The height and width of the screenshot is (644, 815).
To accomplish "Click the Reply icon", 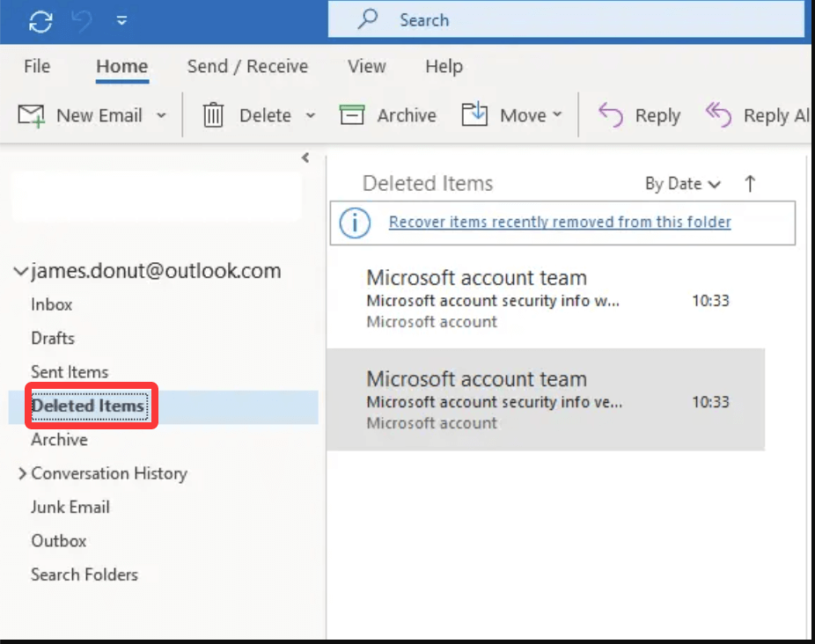I will [609, 114].
